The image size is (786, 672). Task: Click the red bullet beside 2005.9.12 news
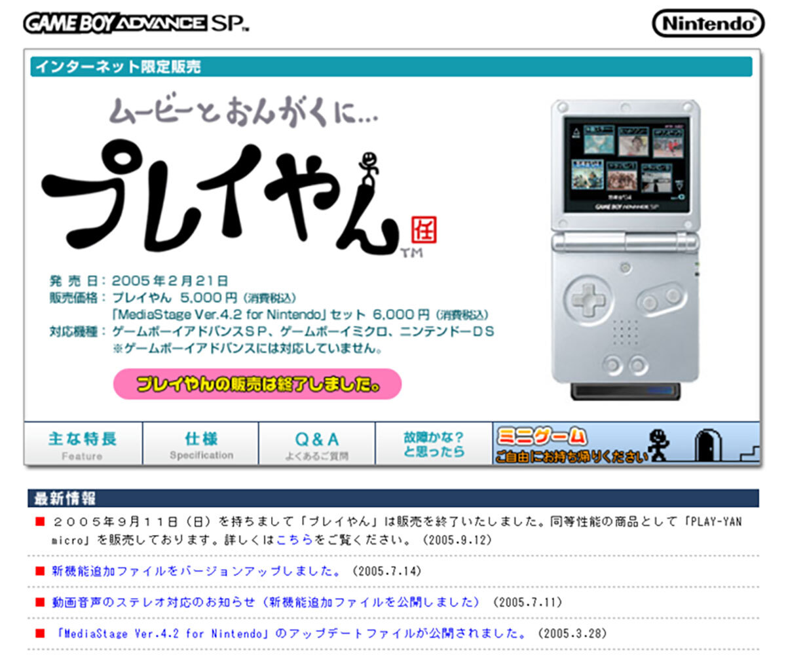click(x=40, y=522)
